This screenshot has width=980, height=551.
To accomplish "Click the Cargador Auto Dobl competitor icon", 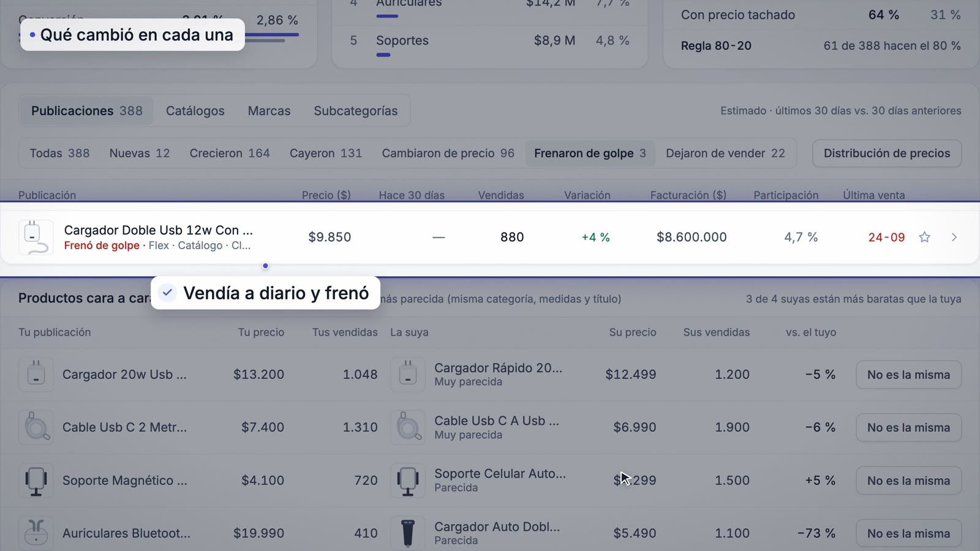I will [408, 533].
